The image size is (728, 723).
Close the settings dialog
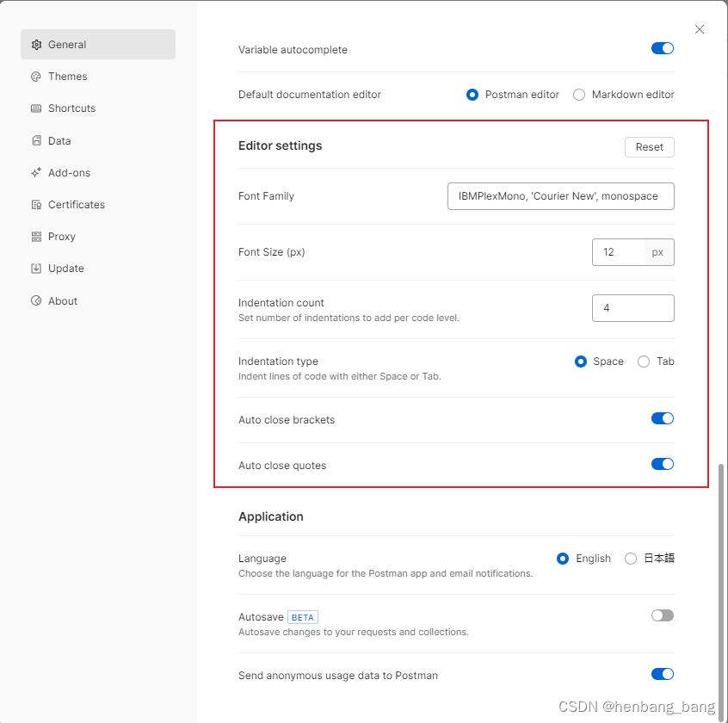coord(700,29)
